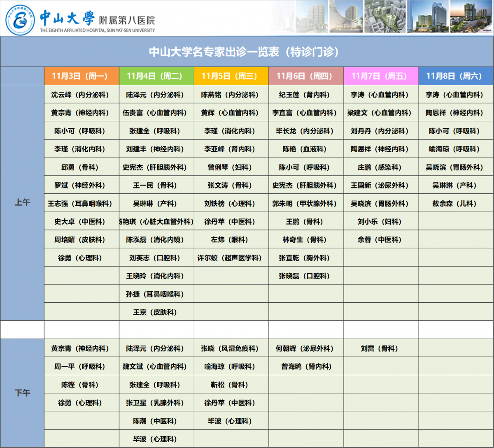This screenshot has width=494, height=448.
Task: Select the 11月7日（周五）pink column header
Action: click(381, 76)
